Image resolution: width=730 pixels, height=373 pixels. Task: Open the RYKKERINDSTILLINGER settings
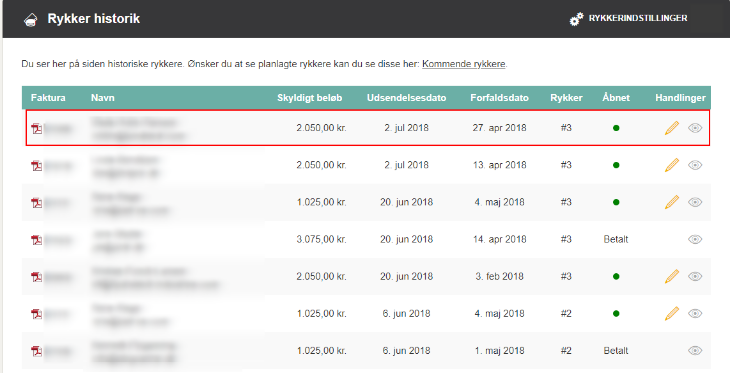(638, 18)
